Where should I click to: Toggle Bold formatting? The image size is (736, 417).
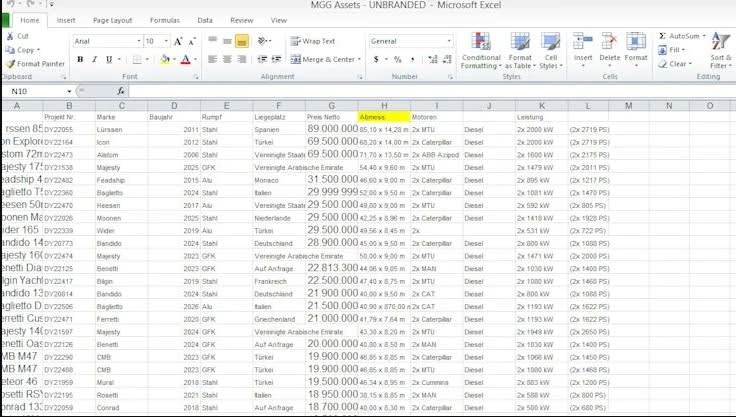tap(80, 60)
